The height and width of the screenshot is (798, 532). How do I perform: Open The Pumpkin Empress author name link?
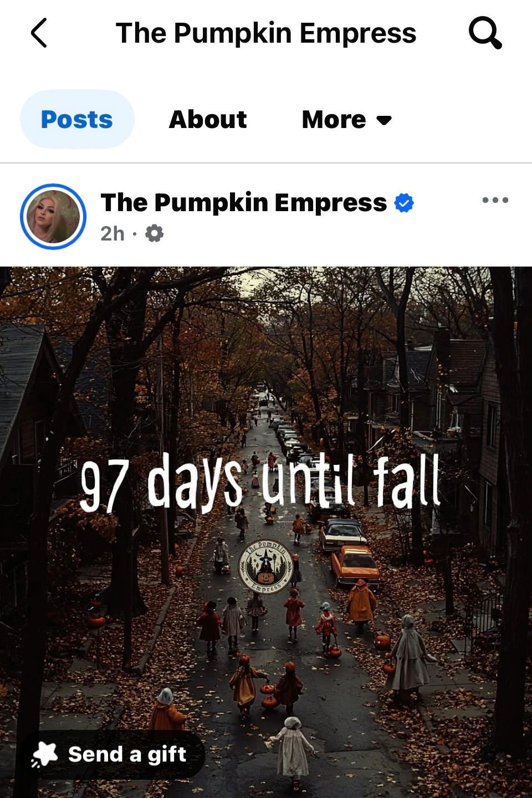(x=244, y=203)
